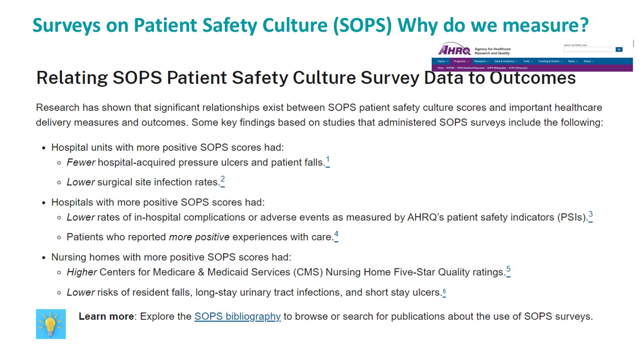Open the Tools navigation menu

coord(528,61)
